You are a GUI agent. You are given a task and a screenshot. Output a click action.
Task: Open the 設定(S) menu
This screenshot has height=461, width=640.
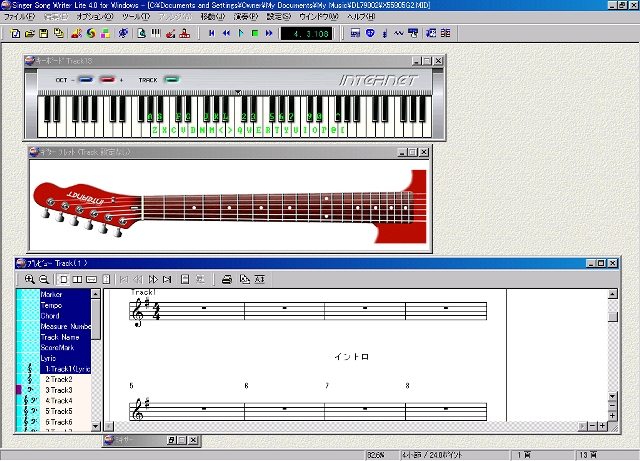[x=279, y=17]
